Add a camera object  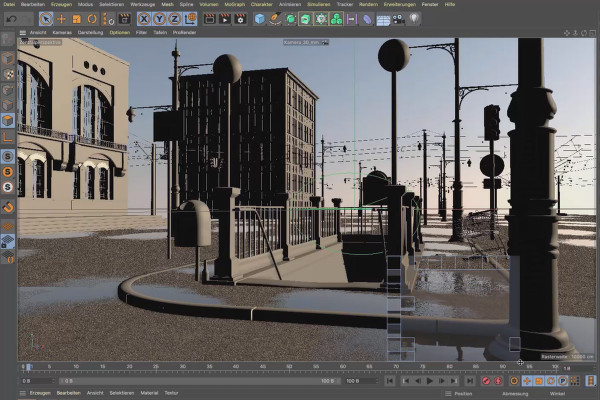click(398, 19)
